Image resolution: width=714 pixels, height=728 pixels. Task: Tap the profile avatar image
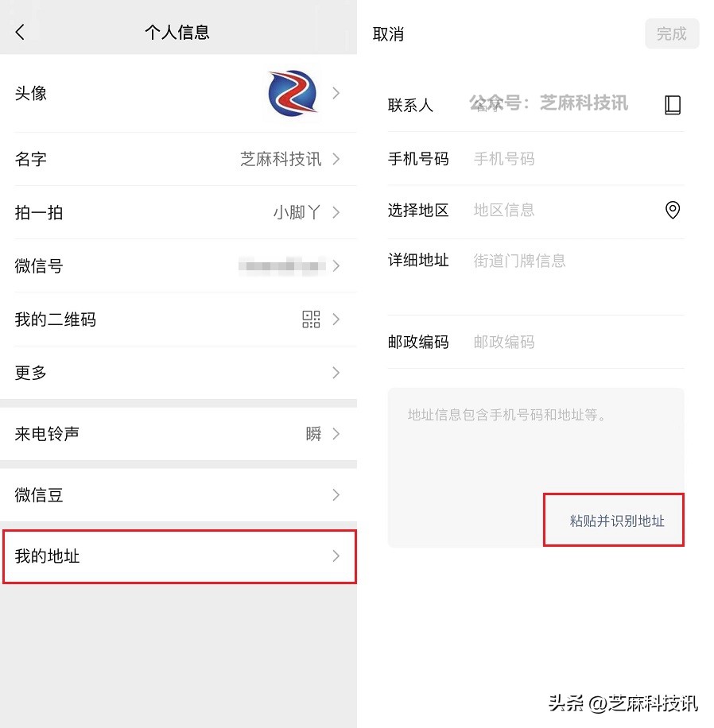point(293,93)
